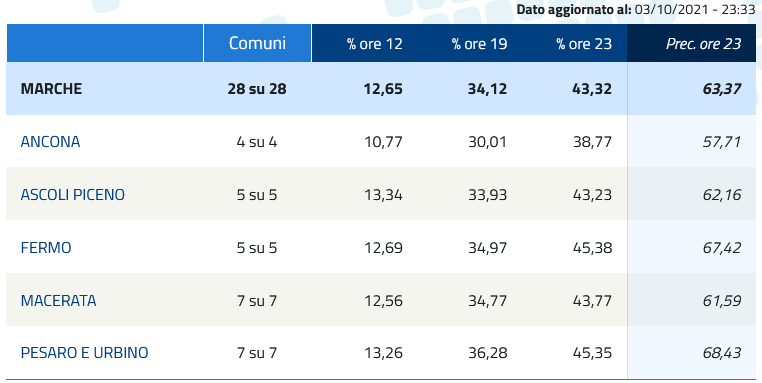762x383 pixels.
Task: Open the ANCONA province link
Action: point(50,141)
